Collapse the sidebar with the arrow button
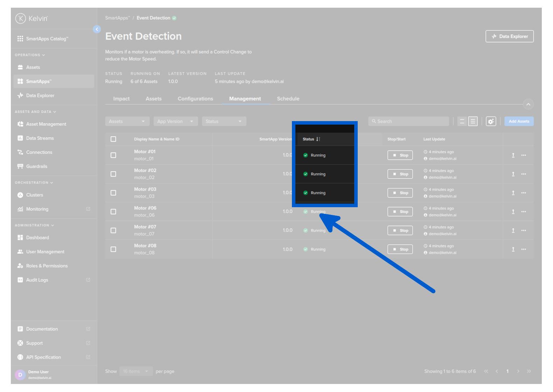553x392 pixels. [97, 29]
